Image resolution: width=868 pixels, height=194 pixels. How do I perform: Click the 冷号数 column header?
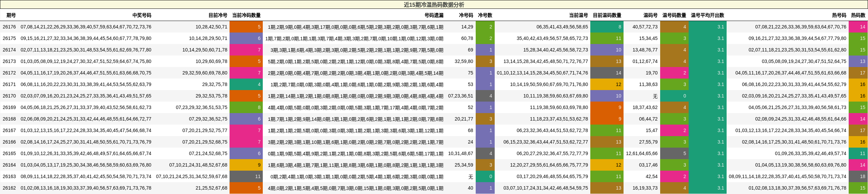[485, 15]
